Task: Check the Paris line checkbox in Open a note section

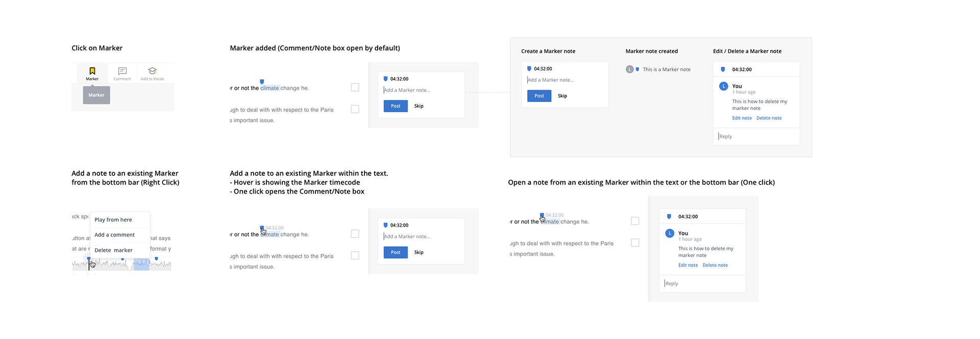Action: (635, 243)
